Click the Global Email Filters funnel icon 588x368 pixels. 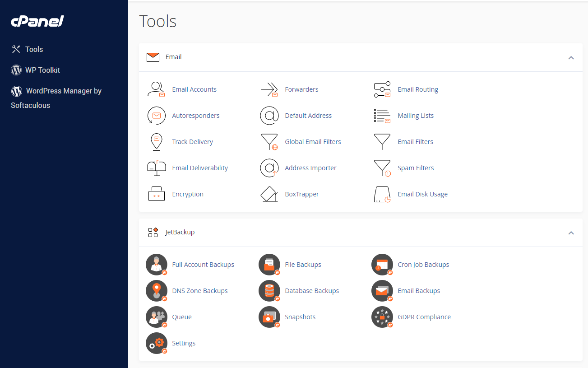click(269, 142)
